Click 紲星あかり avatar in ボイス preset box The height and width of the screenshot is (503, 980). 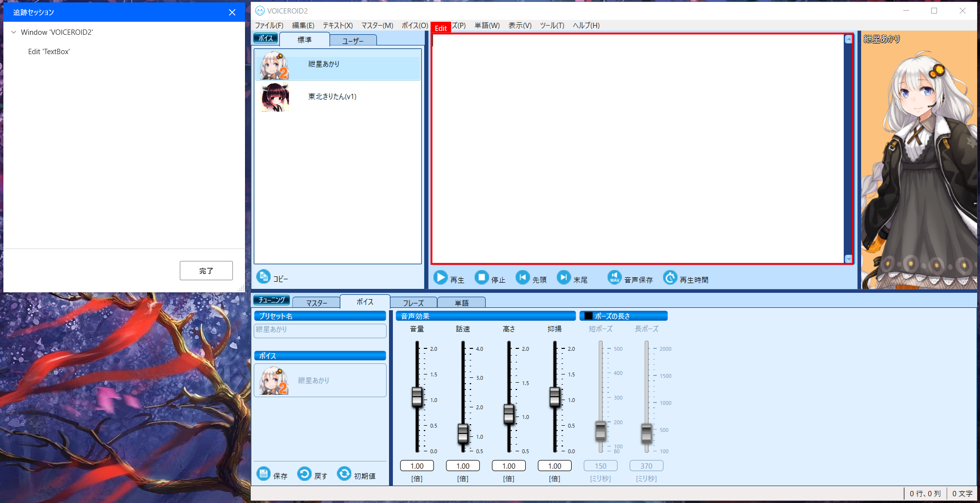click(274, 381)
